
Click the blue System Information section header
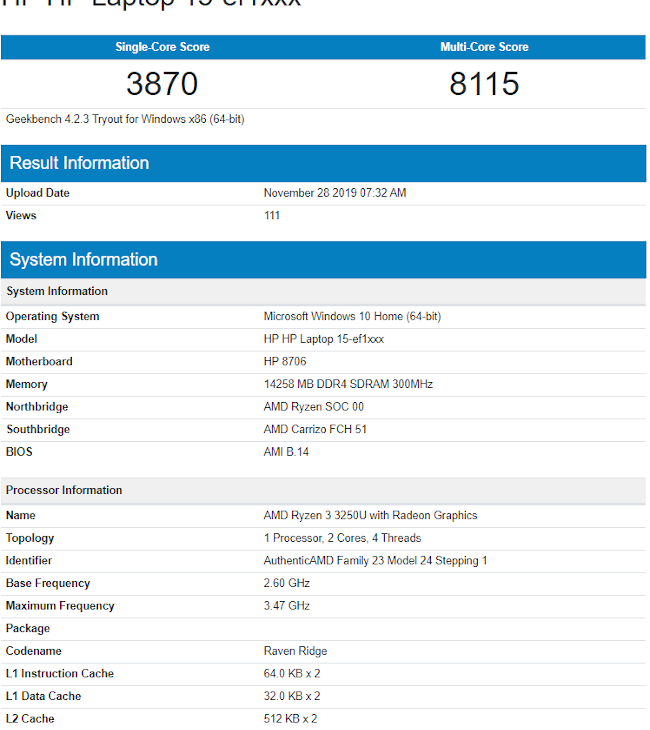[324, 260]
